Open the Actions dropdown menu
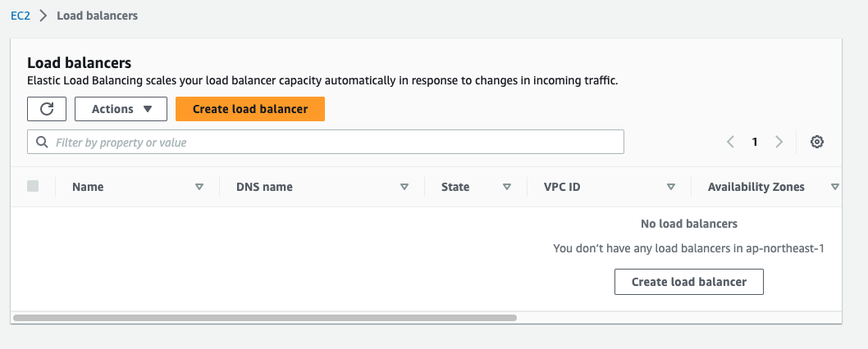The image size is (868, 349). coord(121,109)
